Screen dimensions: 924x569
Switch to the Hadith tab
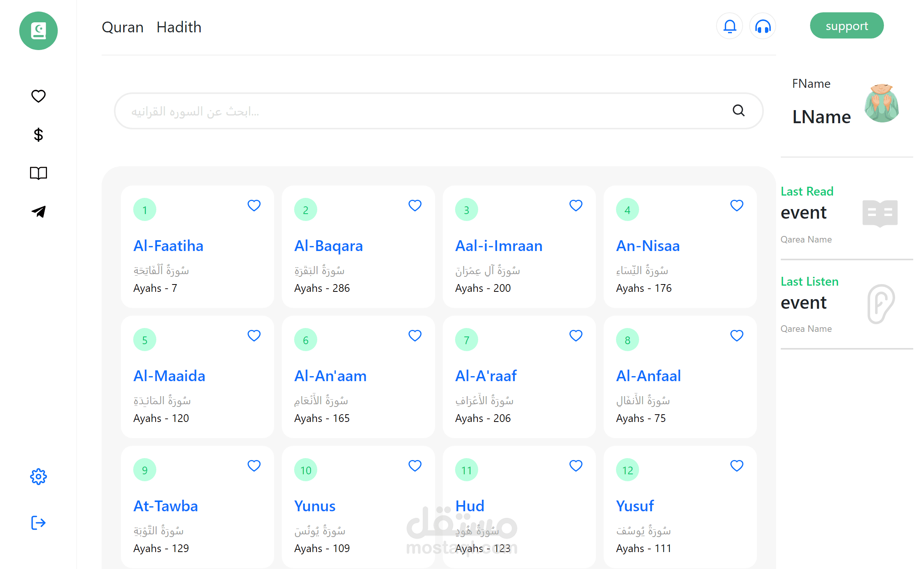[179, 27]
